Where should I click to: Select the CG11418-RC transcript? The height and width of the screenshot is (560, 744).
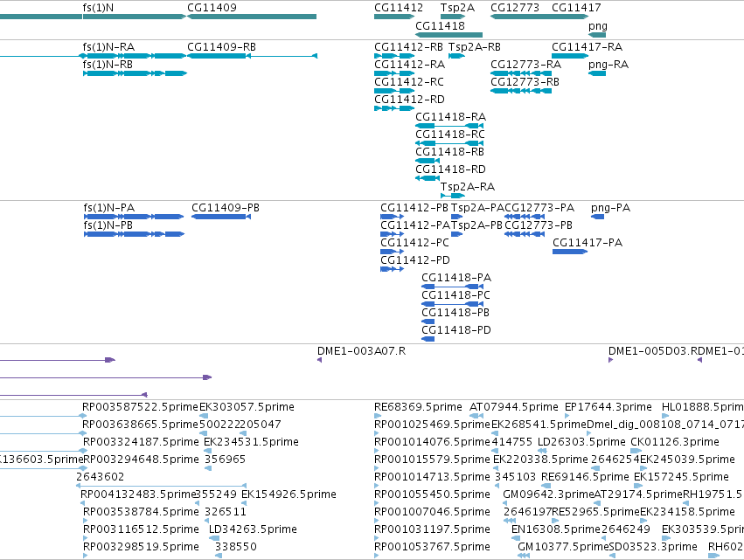[x=449, y=143]
